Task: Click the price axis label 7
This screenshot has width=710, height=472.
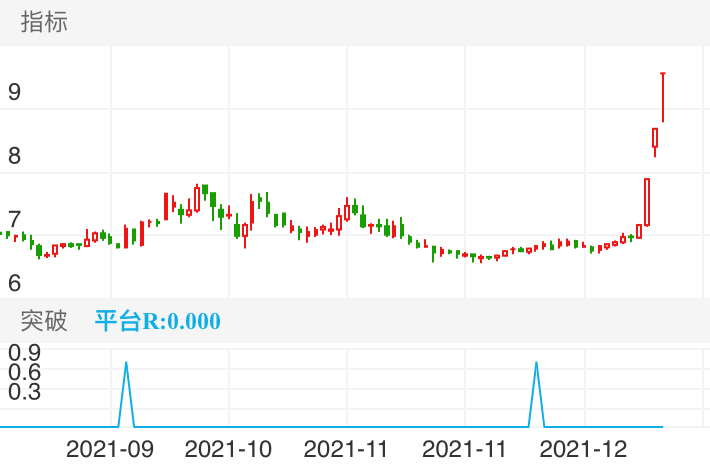Action: tap(14, 220)
